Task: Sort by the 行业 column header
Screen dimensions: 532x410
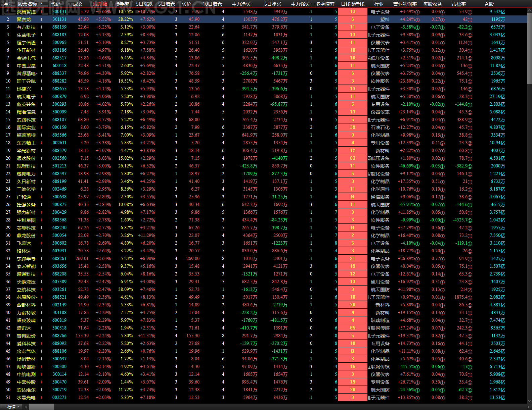Action: 379,4
